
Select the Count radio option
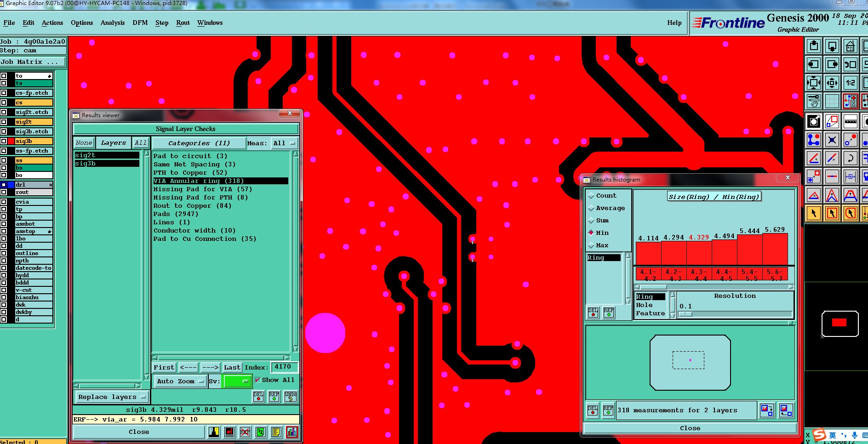click(x=602, y=196)
